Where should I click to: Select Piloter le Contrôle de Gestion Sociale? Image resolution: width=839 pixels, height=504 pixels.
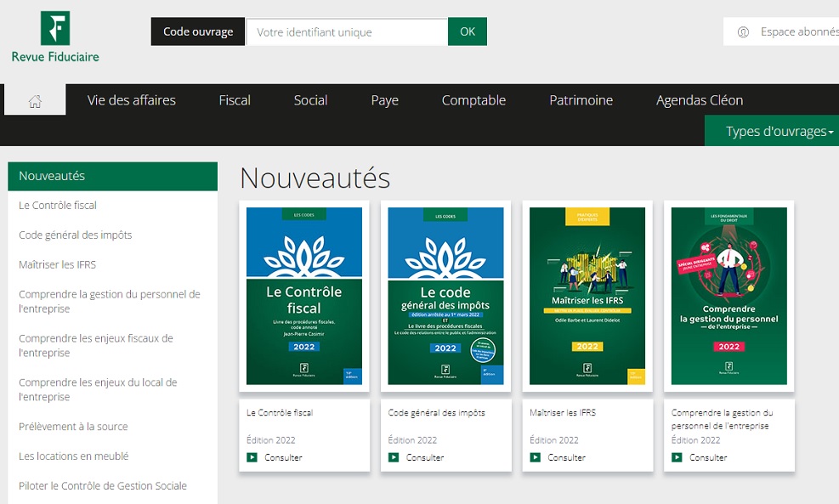click(103, 486)
